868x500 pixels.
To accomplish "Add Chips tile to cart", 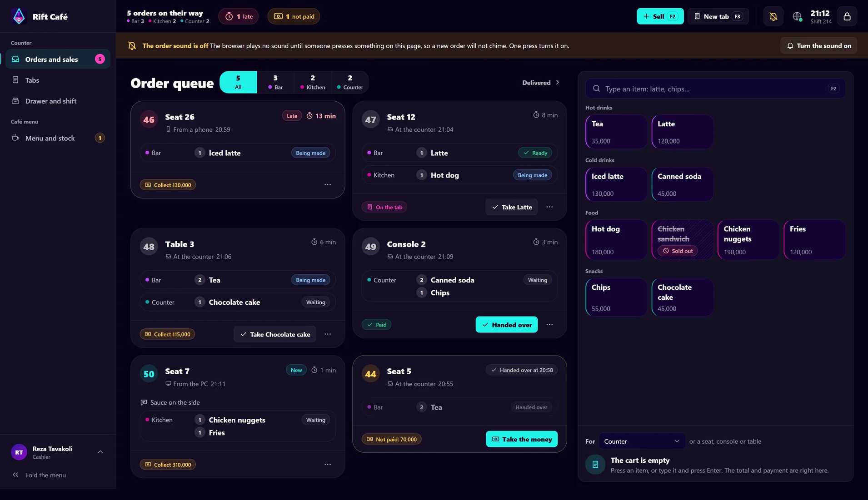I will point(616,297).
